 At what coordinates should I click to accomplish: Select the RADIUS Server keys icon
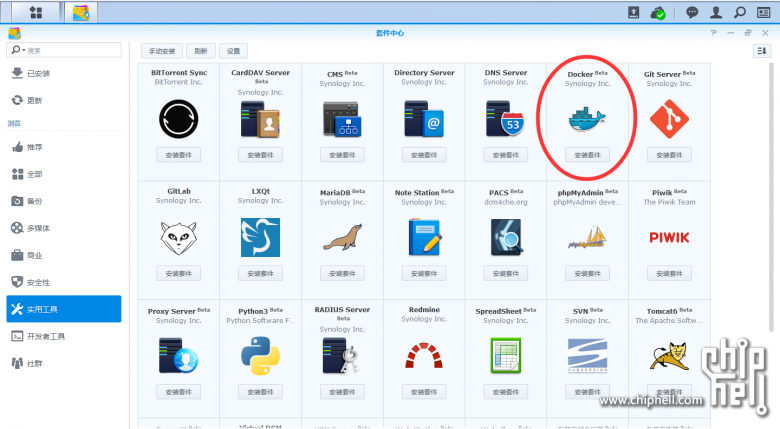click(x=341, y=356)
